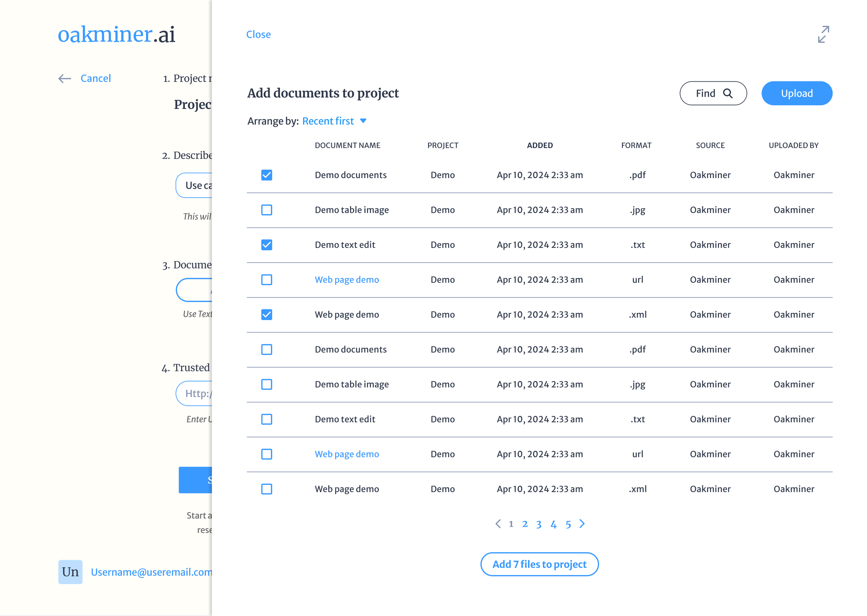Sort documents by the ADDED column
The width and height of the screenshot is (867, 616).
click(x=540, y=145)
